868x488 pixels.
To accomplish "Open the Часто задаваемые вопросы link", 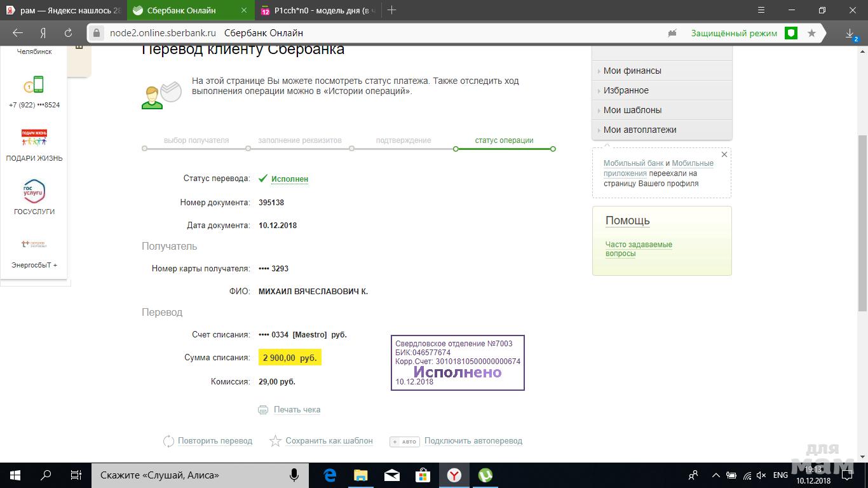I will tap(639, 248).
